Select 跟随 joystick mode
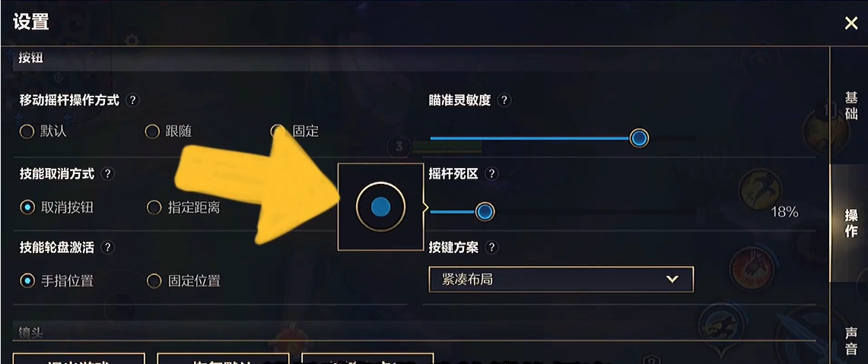The width and height of the screenshot is (868, 364). click(x=169, y=131)
